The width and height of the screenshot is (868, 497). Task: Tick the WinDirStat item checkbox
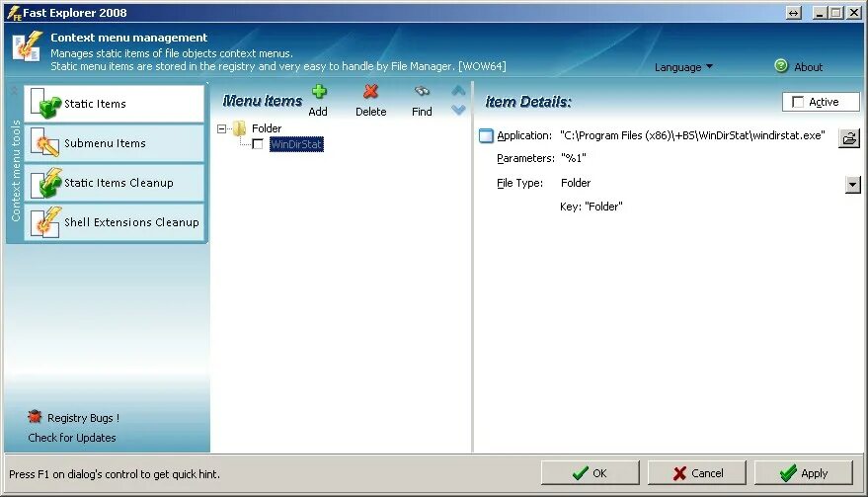tap(258, 144)
